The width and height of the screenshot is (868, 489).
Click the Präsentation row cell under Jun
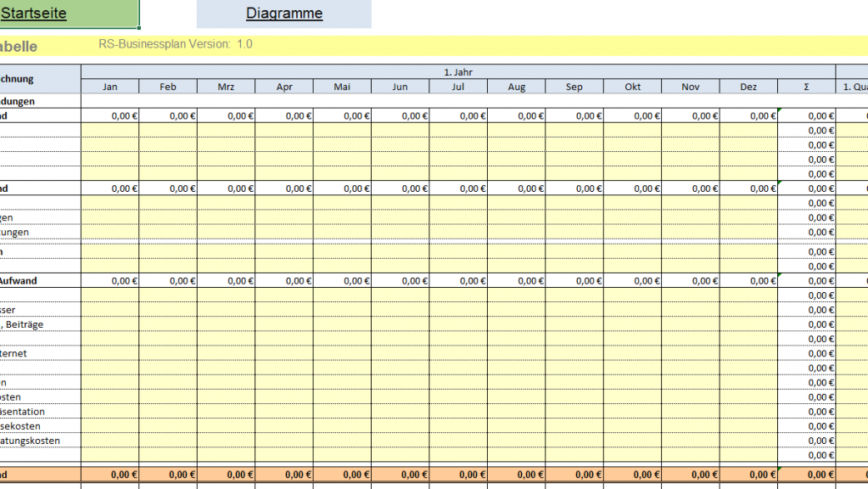400,412
